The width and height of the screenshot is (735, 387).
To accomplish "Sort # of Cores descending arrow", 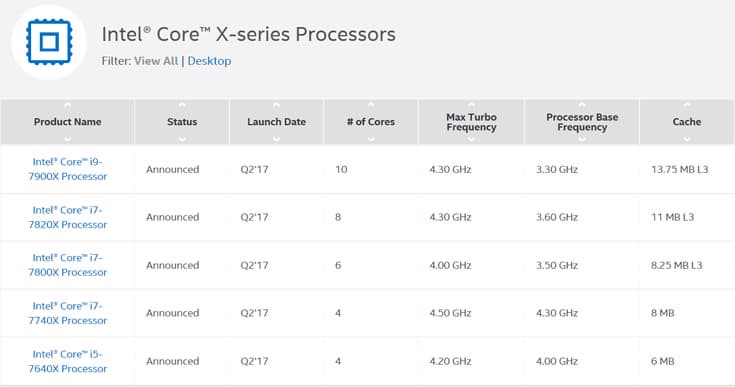I will tap(371, 139).
